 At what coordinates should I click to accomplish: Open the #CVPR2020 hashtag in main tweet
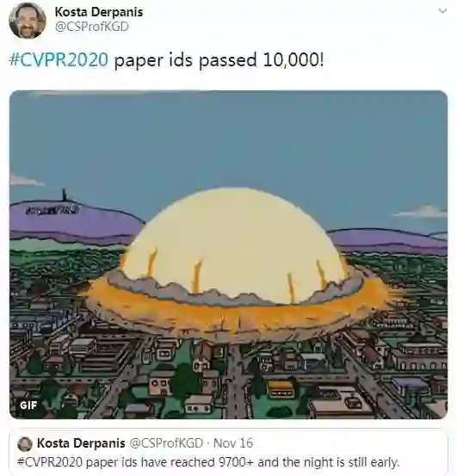59,59
